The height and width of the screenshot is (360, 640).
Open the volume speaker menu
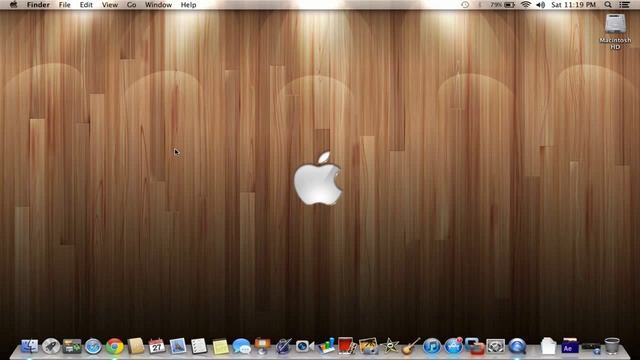[541, 5]
